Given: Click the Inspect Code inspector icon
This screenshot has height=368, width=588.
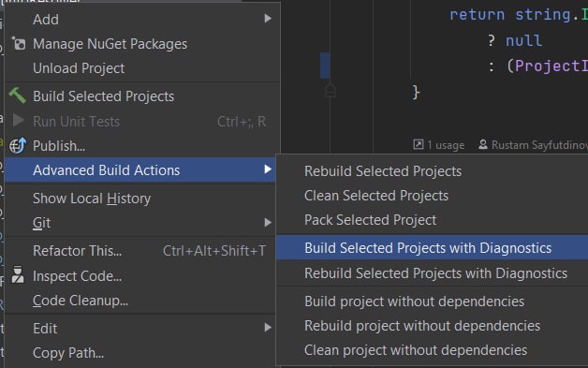Looking at the screenshot, I should click(17, 274).
